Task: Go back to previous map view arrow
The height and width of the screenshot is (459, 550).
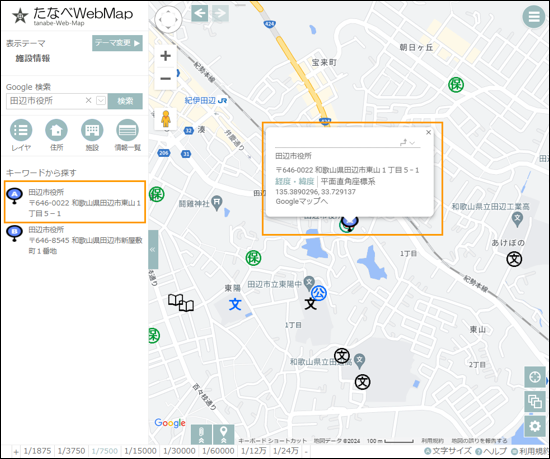Action: tap(200, 13)
